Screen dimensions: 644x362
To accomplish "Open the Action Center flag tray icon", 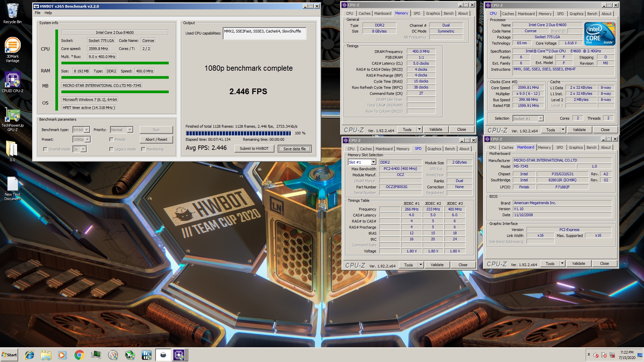I will [604, 355].
